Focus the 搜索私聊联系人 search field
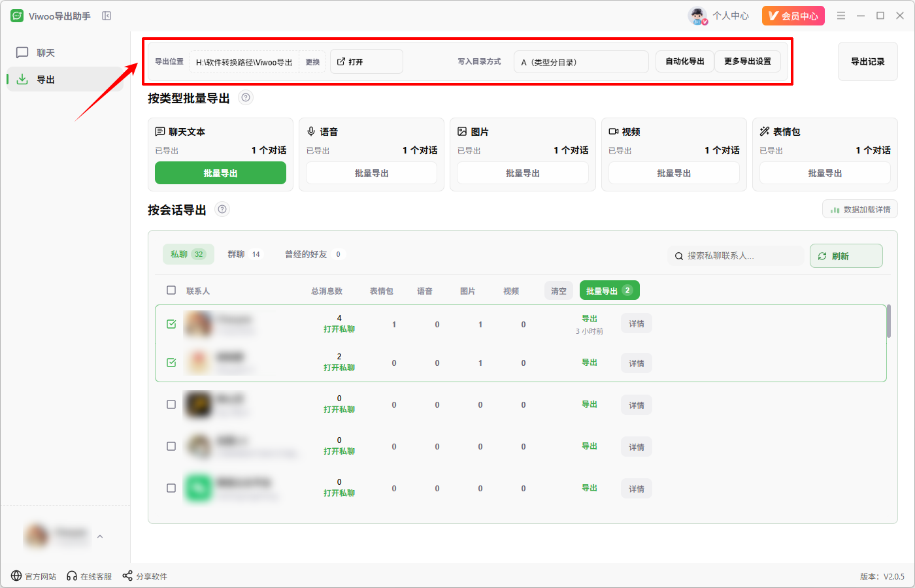Viewport: 915px width, 588px height. 735,255
